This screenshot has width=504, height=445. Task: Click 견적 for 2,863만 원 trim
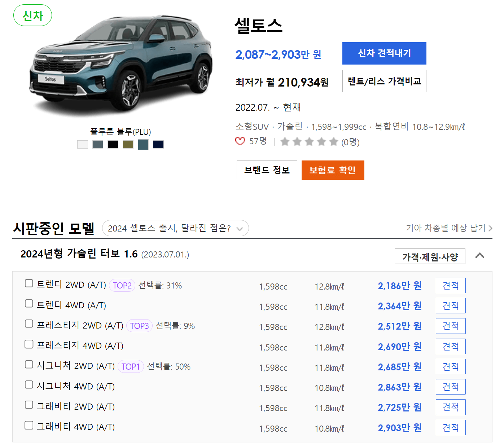click(451, 387)
